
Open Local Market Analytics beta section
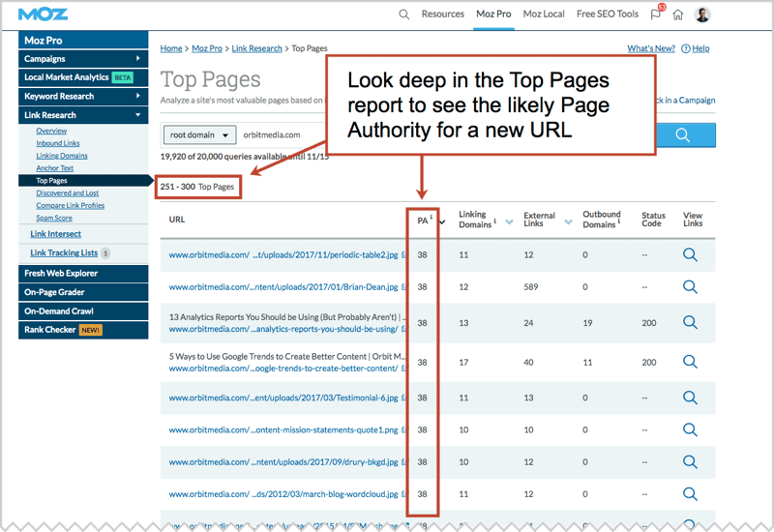[x=83, y=77]
